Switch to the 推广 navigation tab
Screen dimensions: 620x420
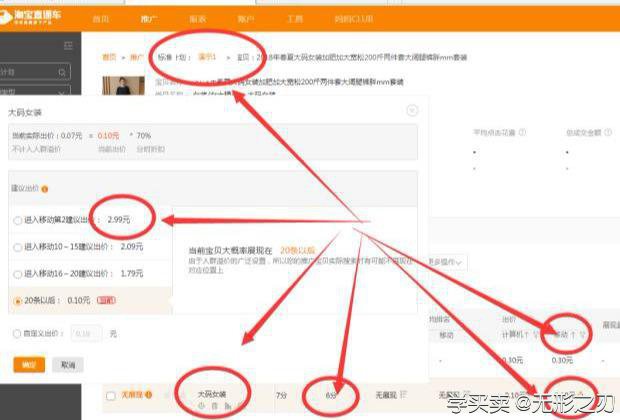click(149, 19)
